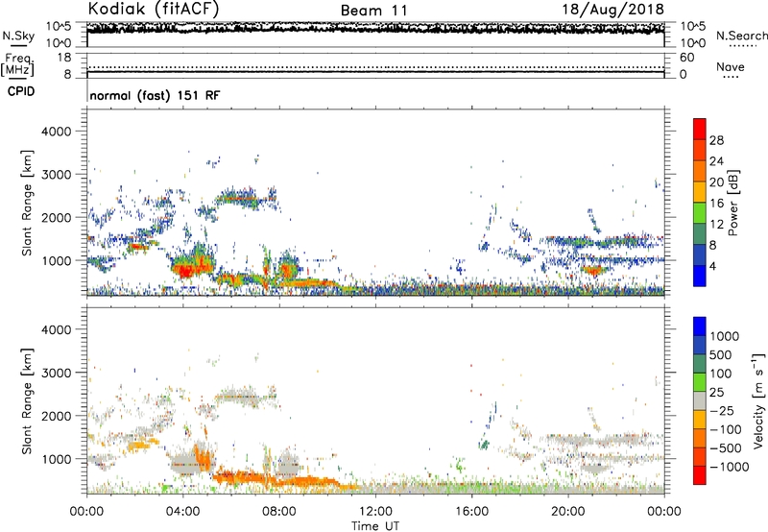768x532 pixels.
Task: Select the "Freq. [MHz]" axis label
Action: [17, 65]
